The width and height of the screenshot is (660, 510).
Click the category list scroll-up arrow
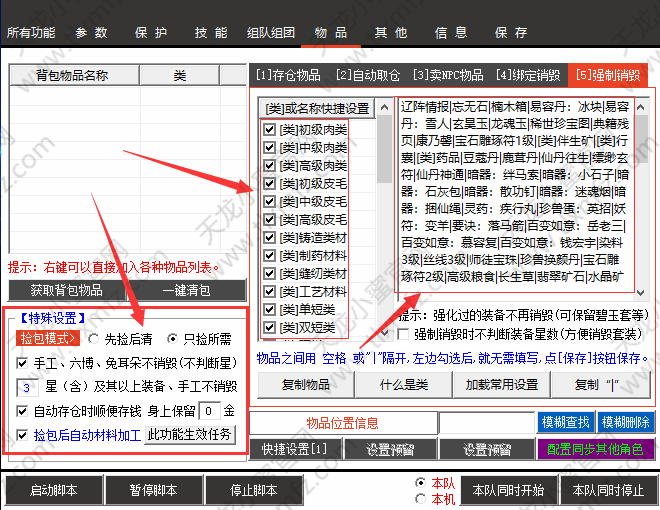click(384, 107)
